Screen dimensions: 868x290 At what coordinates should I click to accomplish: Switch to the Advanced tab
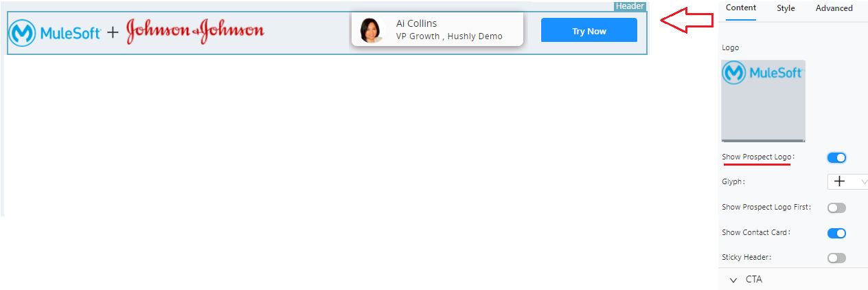coord(834,8)
